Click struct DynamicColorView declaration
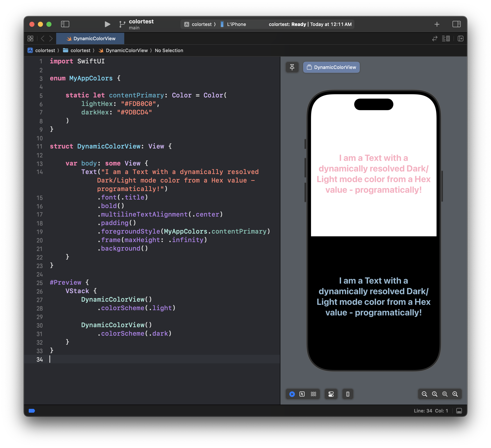This screenshot has height=448, width=491. point(111,146)
